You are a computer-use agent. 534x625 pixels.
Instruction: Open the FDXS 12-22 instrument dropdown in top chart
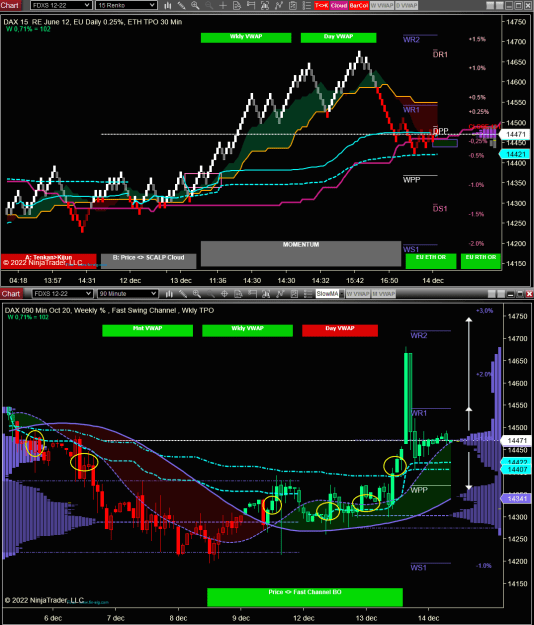click(x=61, y=5)
